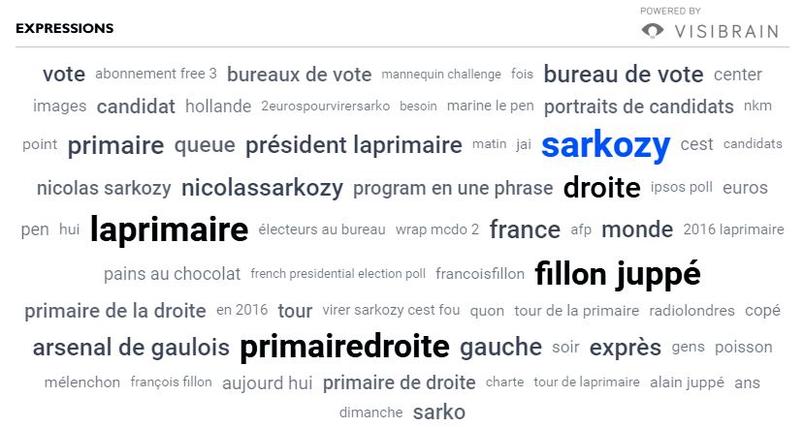Image resolution: width=804 pixels, height=427 pixels.
Task: Select the 'alain juppé' expression
Action: point(686,382)
